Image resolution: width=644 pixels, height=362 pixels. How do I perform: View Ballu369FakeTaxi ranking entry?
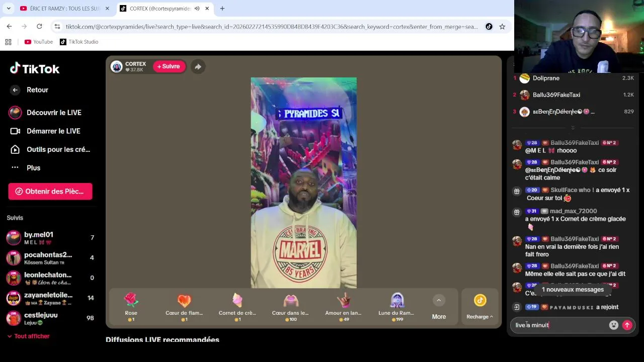[x=573, y=95]
